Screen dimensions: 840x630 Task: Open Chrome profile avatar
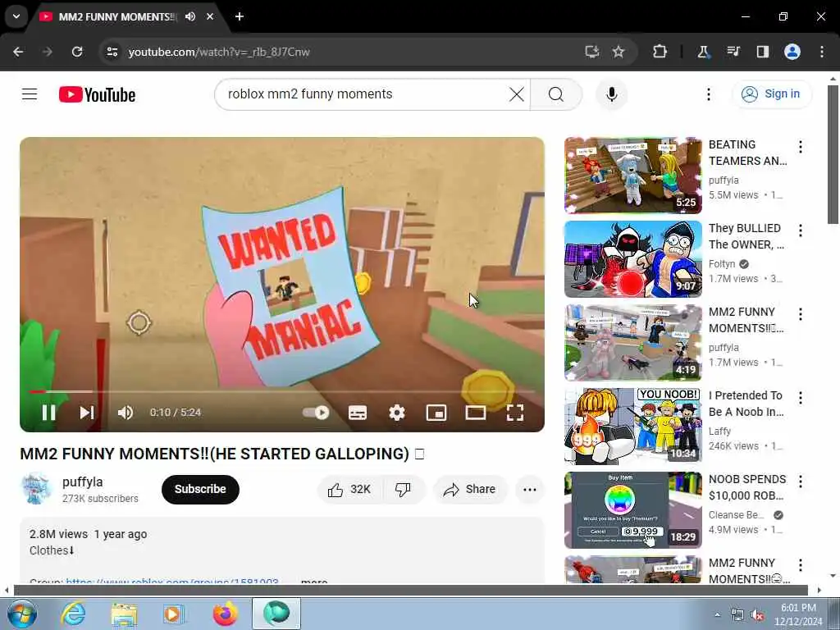pyautogui.click(x=792, y=52)
